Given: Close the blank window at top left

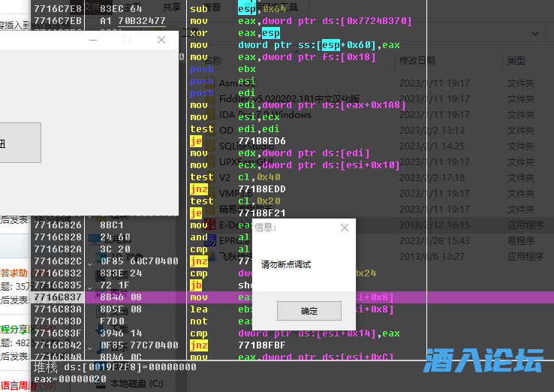Looking at the screenshot, I should tap(161, 40).
